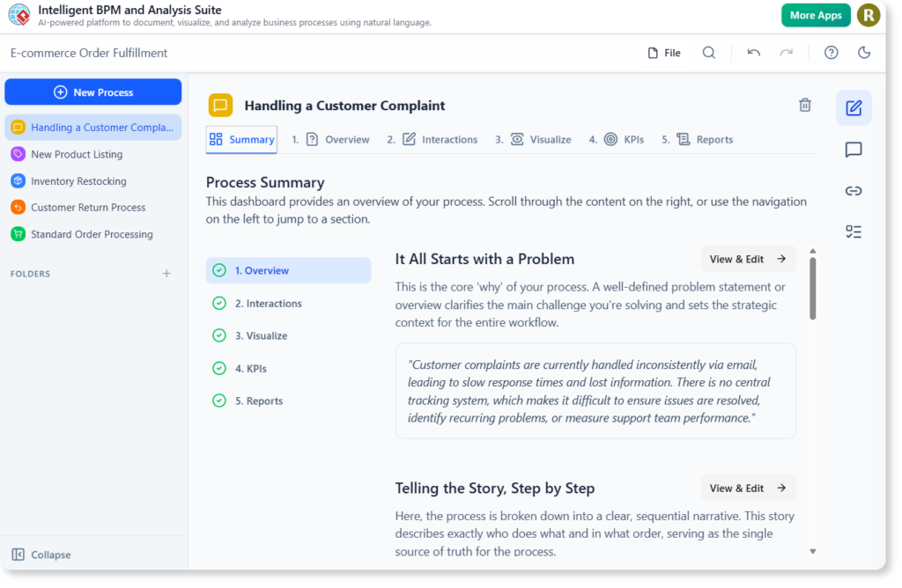Click the undo arrow icon
902x588 pixels.
point(754,53)
